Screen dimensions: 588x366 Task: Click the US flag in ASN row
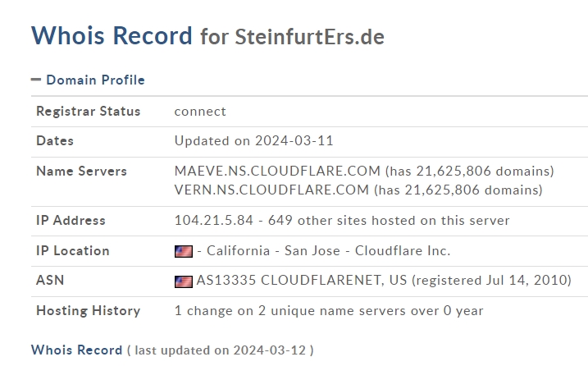[184, 281]
